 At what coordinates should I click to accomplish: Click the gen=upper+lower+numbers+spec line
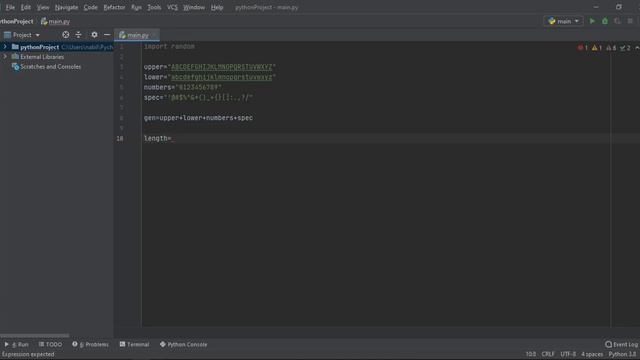click(x=198, y=118)
